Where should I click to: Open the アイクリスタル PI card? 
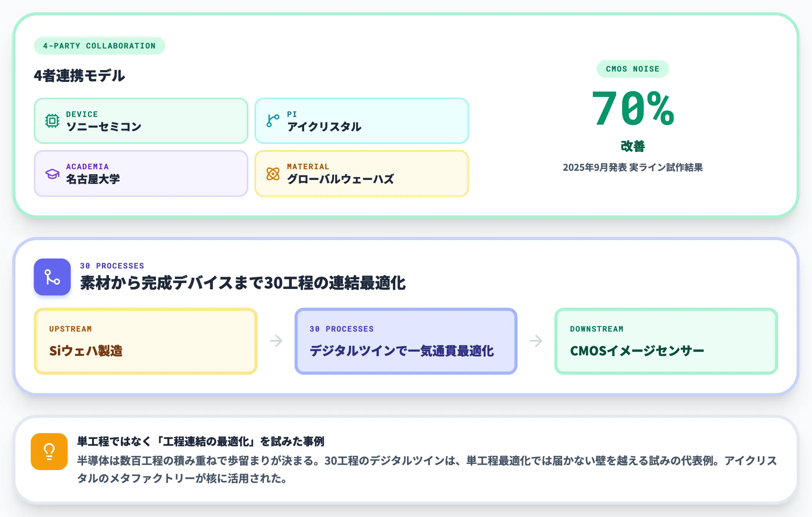pos(362,121)
